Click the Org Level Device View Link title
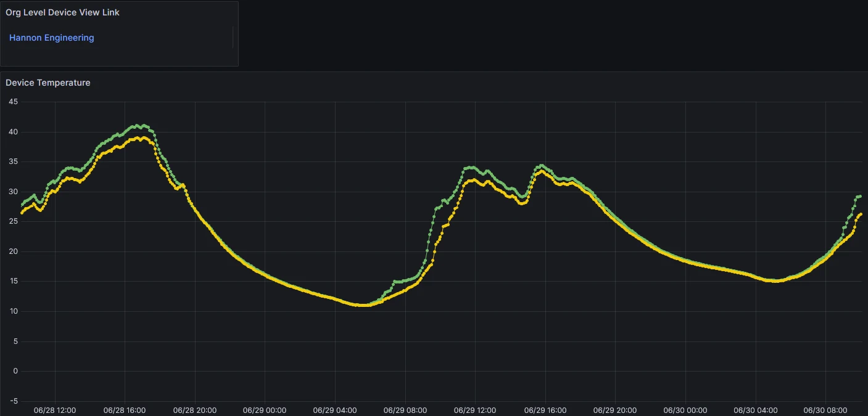The image size is (868, 416). [x=62, y=12]
